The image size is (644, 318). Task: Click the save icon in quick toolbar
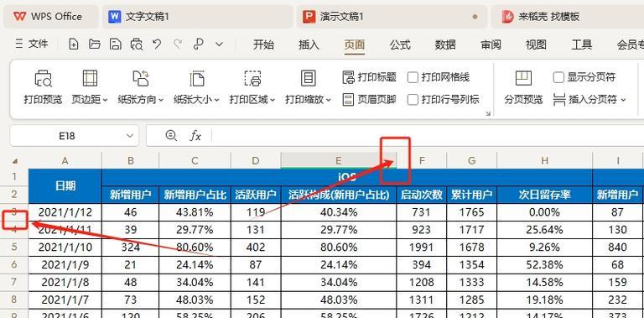point(116,44)
